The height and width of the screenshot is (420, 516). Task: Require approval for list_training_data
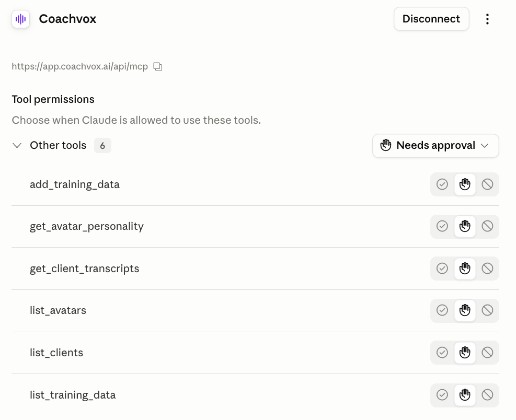[465, 395]
